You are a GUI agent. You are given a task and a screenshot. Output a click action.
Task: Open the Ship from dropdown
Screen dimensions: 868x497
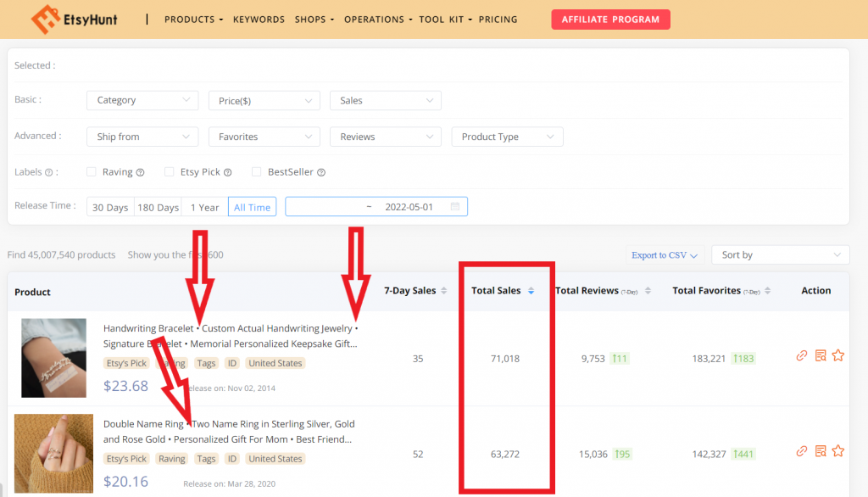pyautogui.click(x=142, y=137)
